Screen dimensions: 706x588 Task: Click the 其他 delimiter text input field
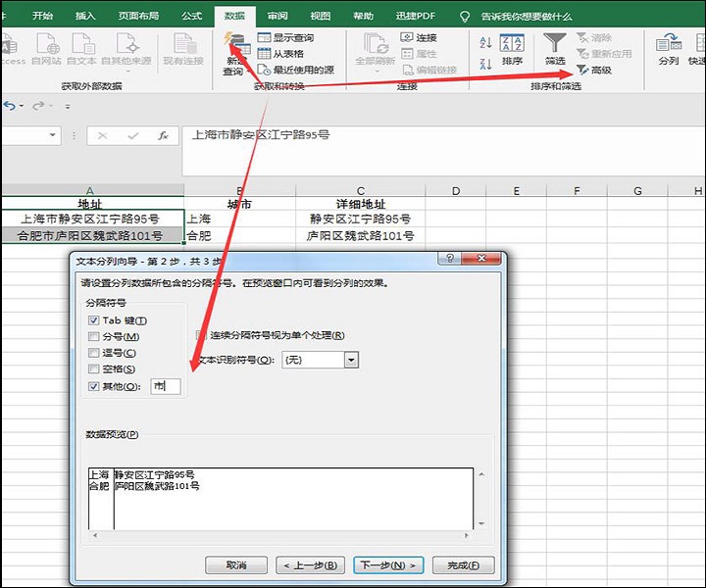point(166,386)
